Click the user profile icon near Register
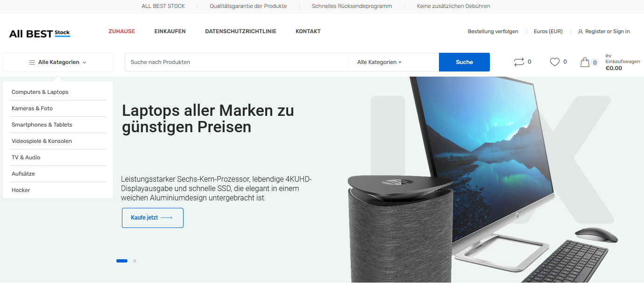644x291 pixels. pyautogui.click(x=580, y=32)
